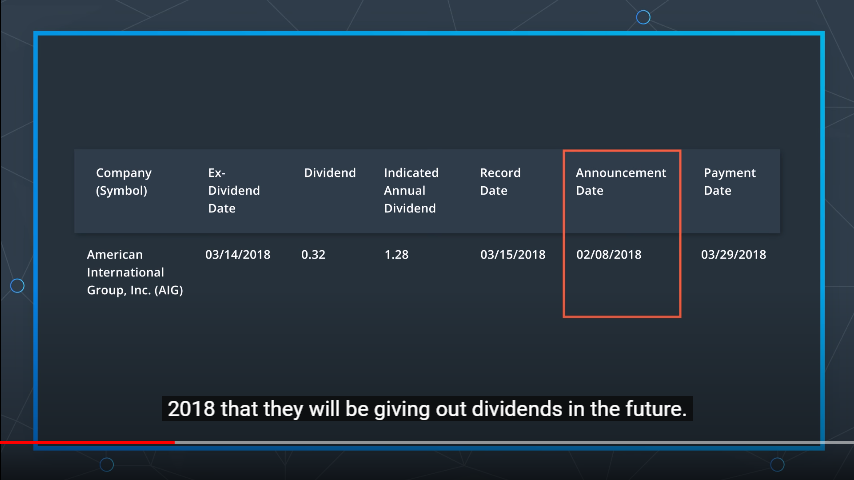Screen dimensions: 854x480
Task: Select the ex-dividend date 03/14/2018
Action: 237,254
